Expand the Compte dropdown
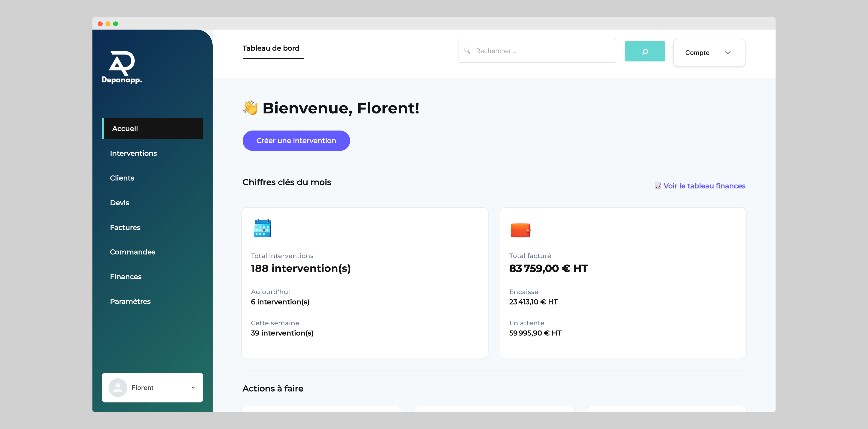The width and height of the screenshot is (868, 429). 709,52
